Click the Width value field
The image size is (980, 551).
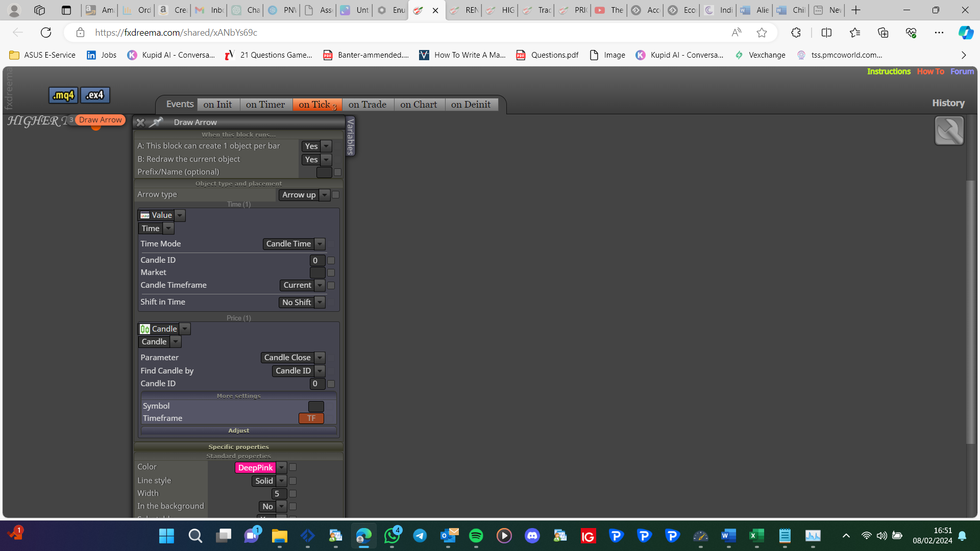(x=279, y=493)
